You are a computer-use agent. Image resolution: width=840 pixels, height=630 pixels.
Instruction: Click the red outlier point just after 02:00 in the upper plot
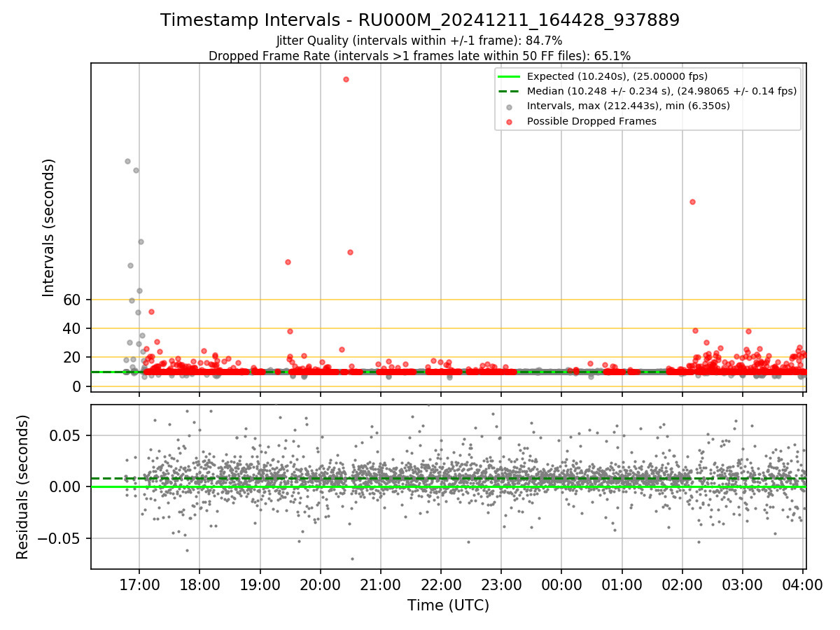click(x=692, y=202)
